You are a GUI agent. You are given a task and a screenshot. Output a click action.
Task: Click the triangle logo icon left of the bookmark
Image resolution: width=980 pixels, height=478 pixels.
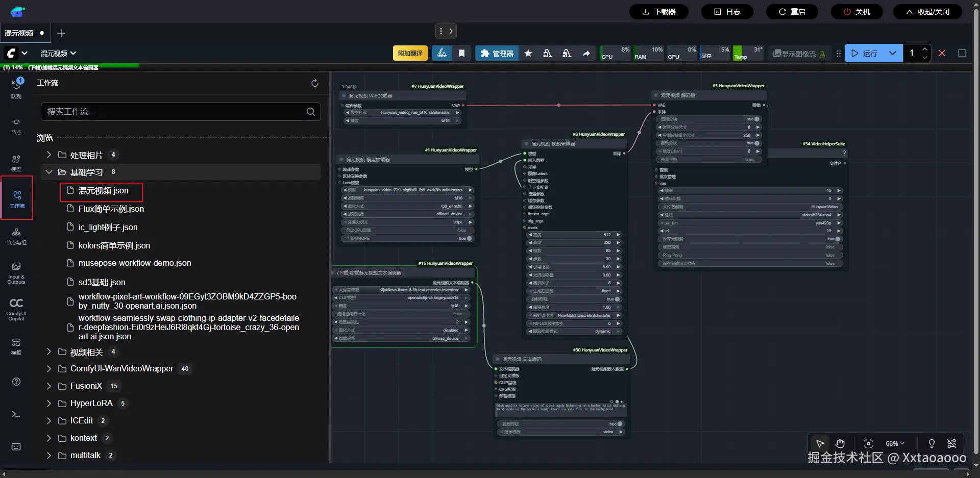442,53
